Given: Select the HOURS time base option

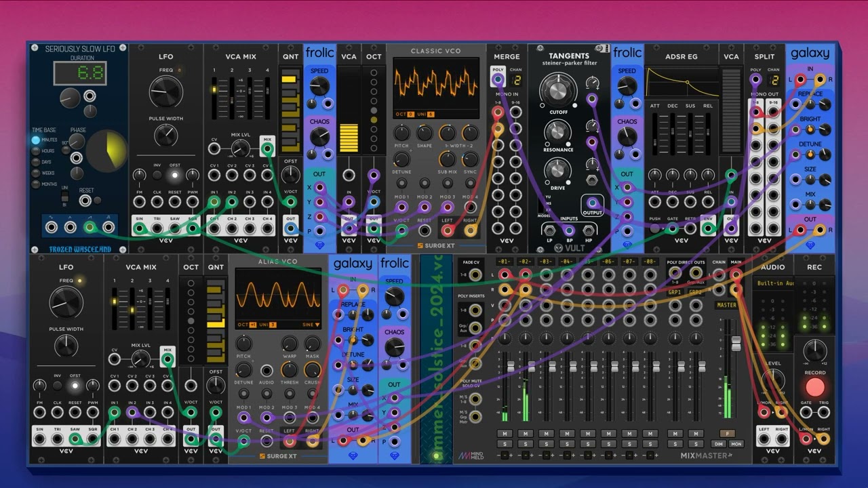Looking at the screenshot, I should point(36,151).
